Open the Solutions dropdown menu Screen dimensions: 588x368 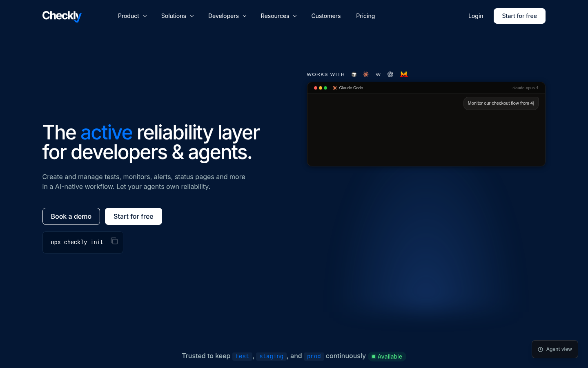(x=177, y=16)
